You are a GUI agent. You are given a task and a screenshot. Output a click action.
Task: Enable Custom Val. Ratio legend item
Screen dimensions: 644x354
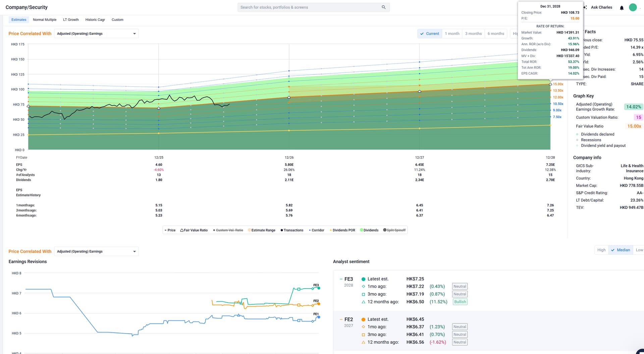(x=228, y=230)
